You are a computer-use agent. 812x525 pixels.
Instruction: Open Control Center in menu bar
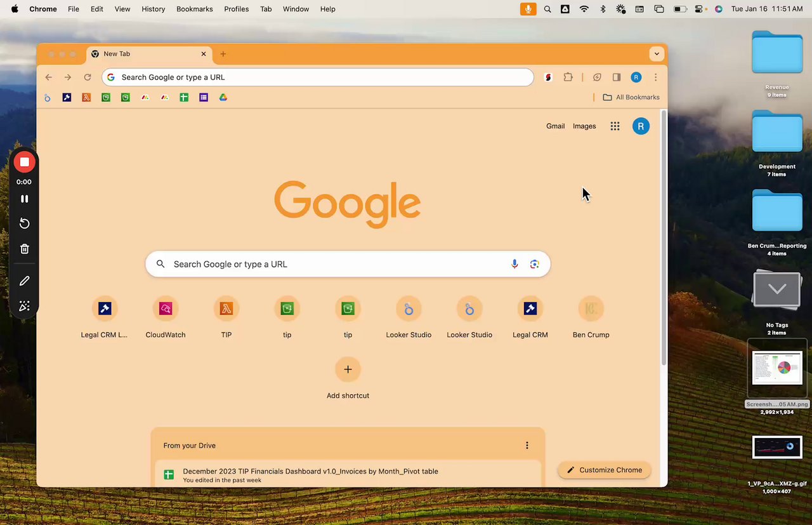point(699,9)
